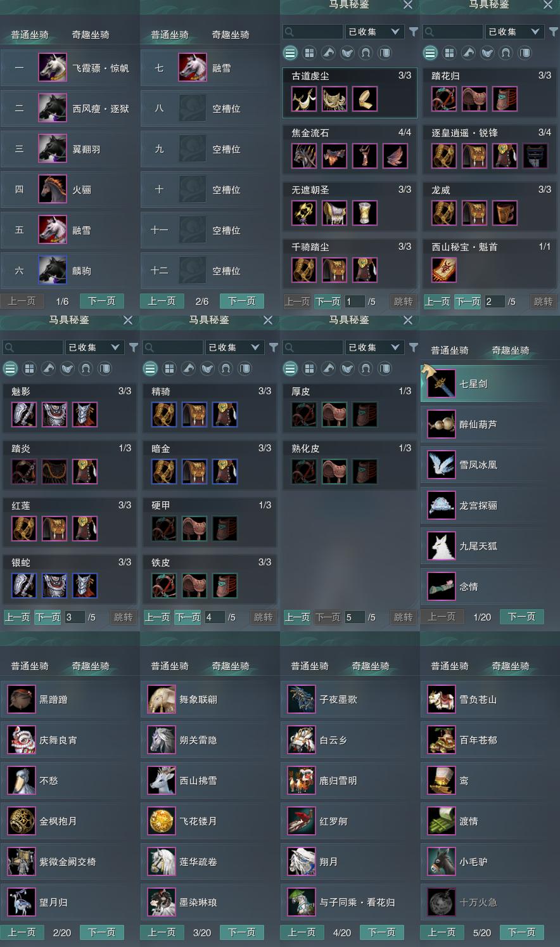Viewport: 560px width, 947px height.
Task: Select the 飞霞骠·惊帆 horse portrait
Action: pos(53,68)
